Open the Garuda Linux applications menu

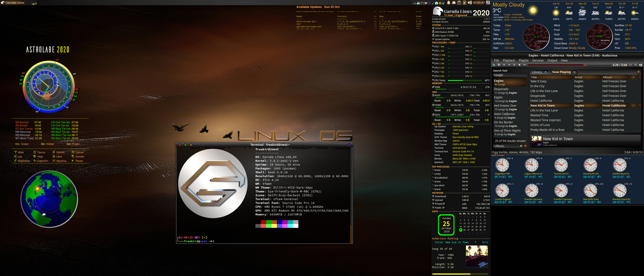13,3
